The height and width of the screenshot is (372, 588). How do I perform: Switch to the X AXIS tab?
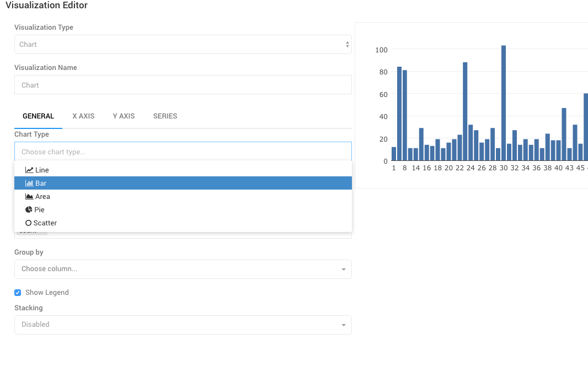coord(83,116)
